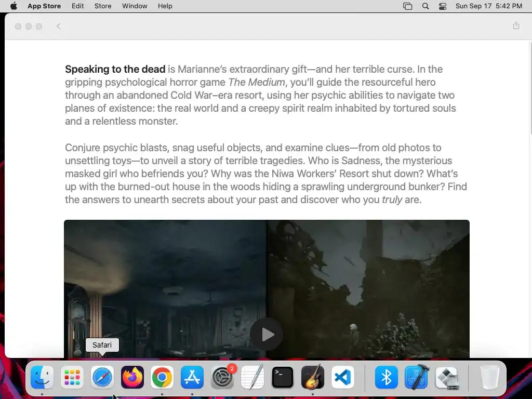Open the Window menu

[135, 6]
